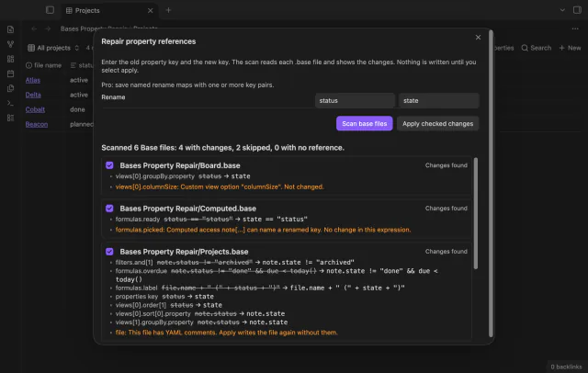Open the Atlas project link
Screen dimensions: 588x373
point(33,80)
